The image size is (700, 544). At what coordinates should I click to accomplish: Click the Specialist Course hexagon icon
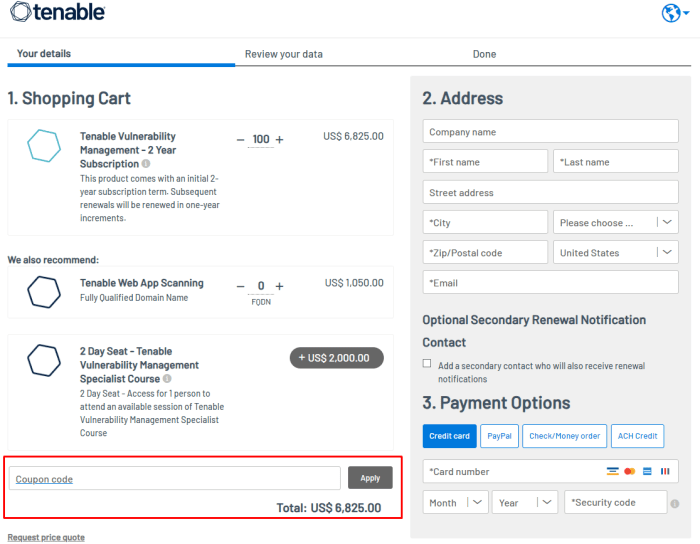click(x=44, y=360)
